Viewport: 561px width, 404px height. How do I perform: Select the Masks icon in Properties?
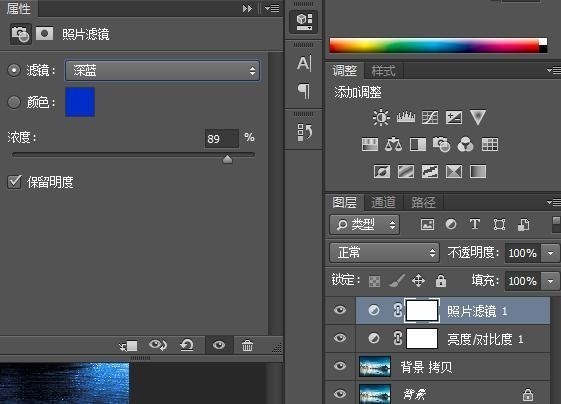click(x=44, y=34)
